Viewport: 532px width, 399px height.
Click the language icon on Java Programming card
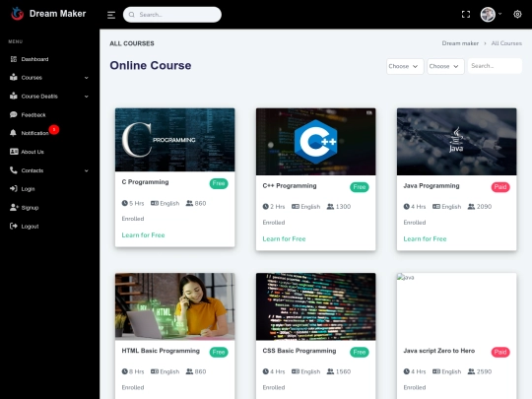[436, 207]
